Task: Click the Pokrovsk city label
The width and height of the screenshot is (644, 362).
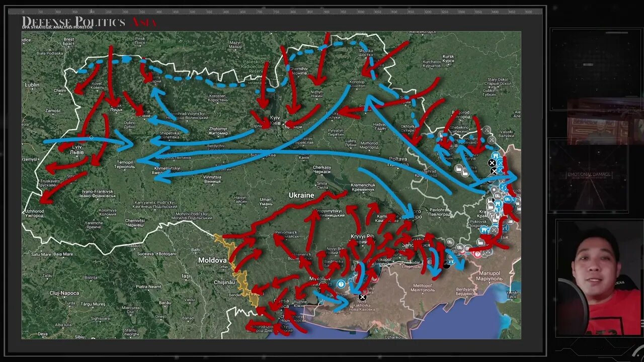Action: point(479,223)
